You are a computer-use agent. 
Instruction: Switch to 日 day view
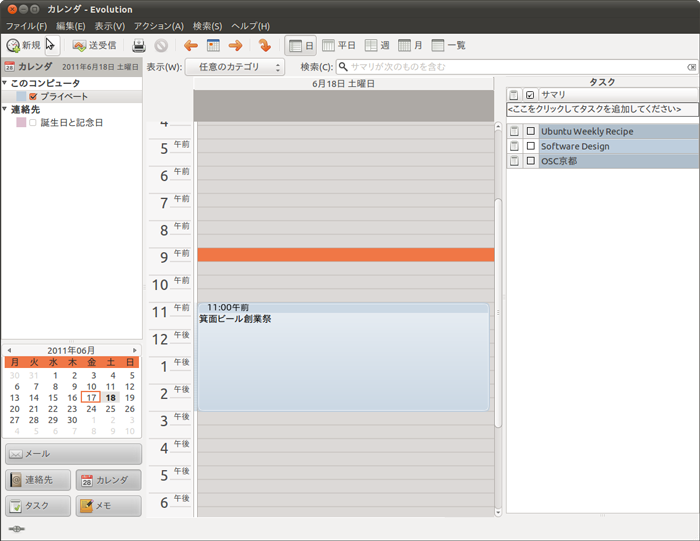[301, 46]
